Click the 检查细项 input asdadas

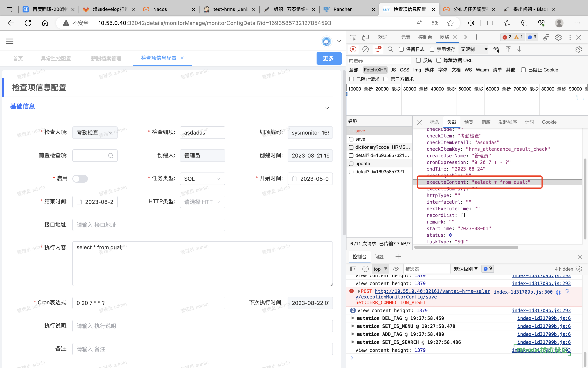pos(202,133)
